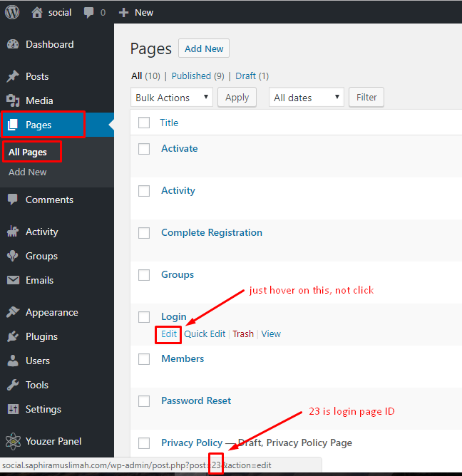
Task: Click the Media icon in sidebar
Action: 13,100
